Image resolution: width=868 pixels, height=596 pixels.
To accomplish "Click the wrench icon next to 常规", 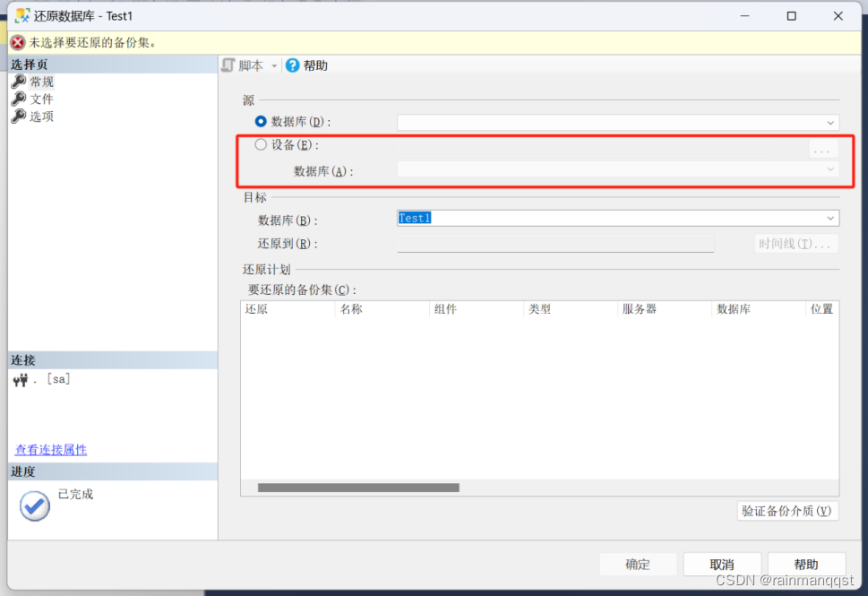I will coord(19,82).
